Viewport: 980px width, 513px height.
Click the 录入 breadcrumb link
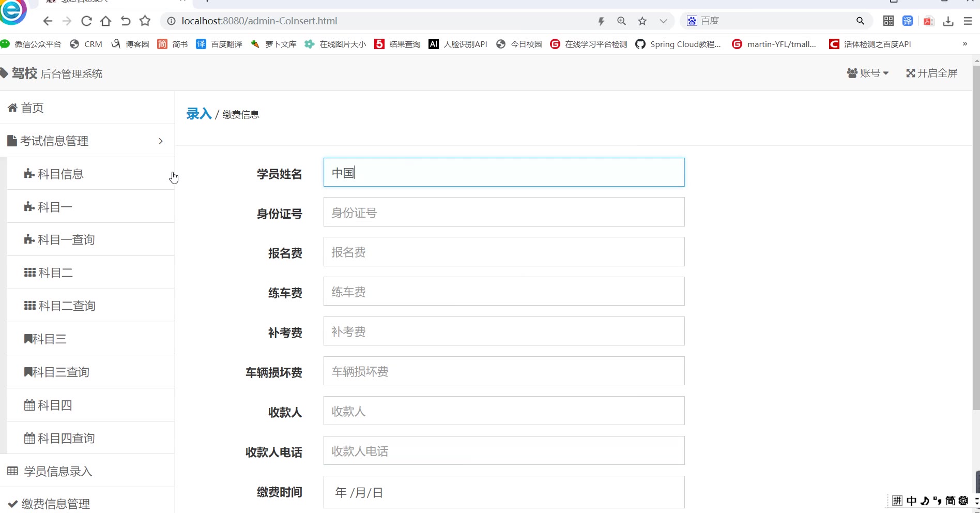[199, 114]
